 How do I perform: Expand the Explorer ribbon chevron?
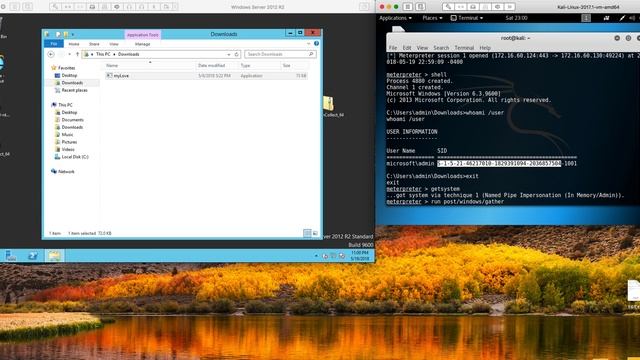[x=309, y=44]
